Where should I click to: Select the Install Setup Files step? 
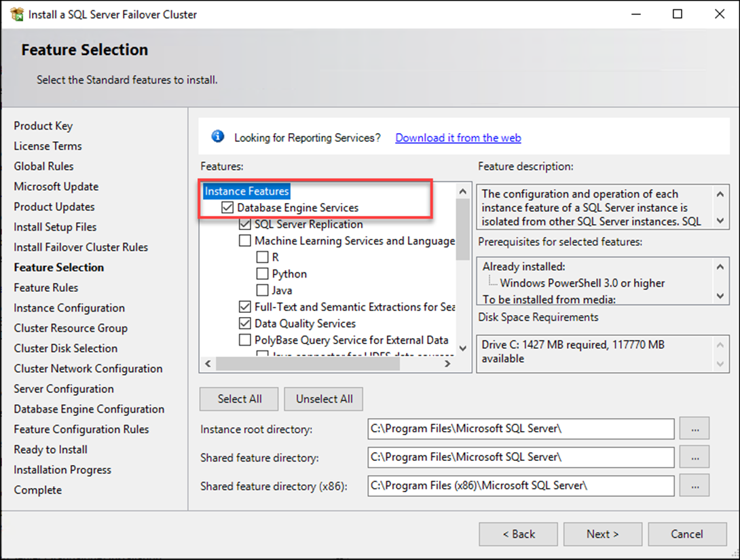point(55,227)
